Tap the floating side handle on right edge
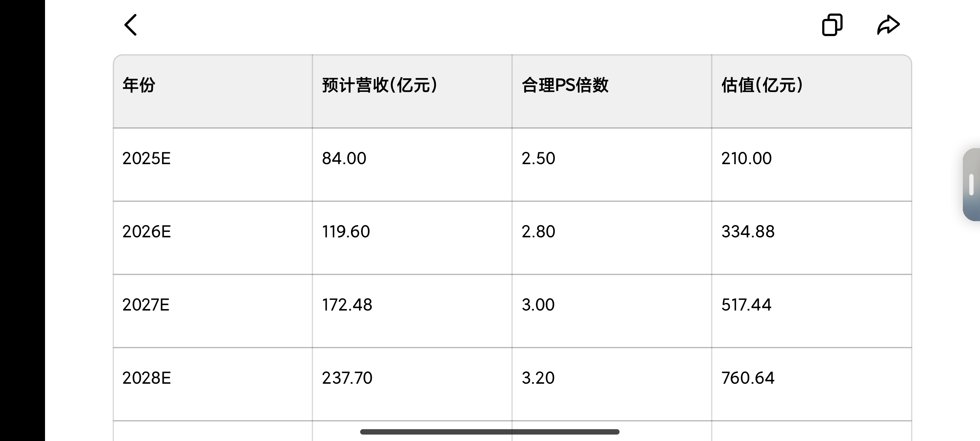 coord(971,185)
